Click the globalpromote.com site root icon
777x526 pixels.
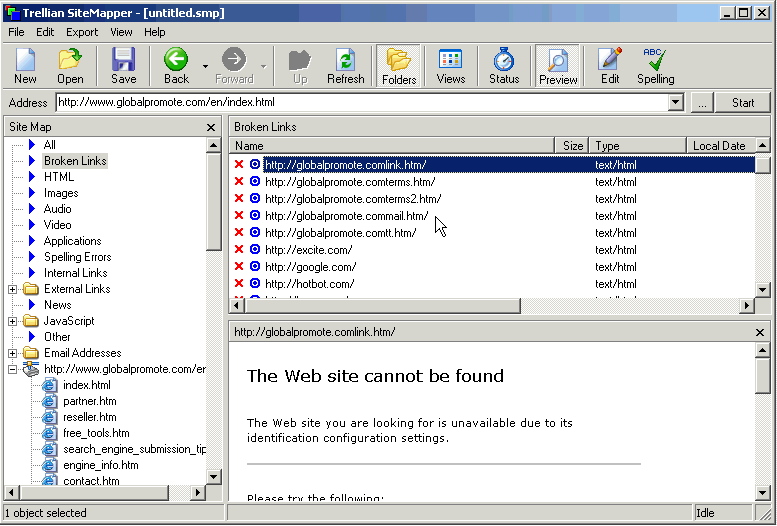pyautogui.click(x=31, y=369)
